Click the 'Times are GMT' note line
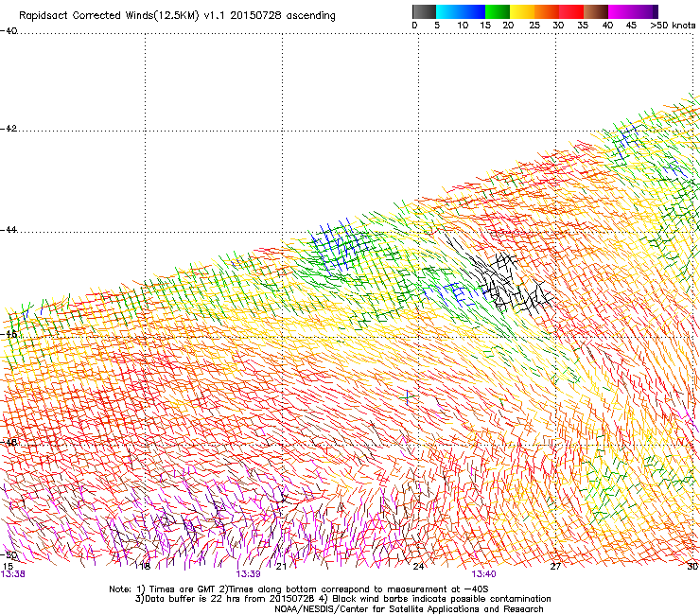Image resolution: width=700 pixels, height=615 pixels. coord(299,589)
